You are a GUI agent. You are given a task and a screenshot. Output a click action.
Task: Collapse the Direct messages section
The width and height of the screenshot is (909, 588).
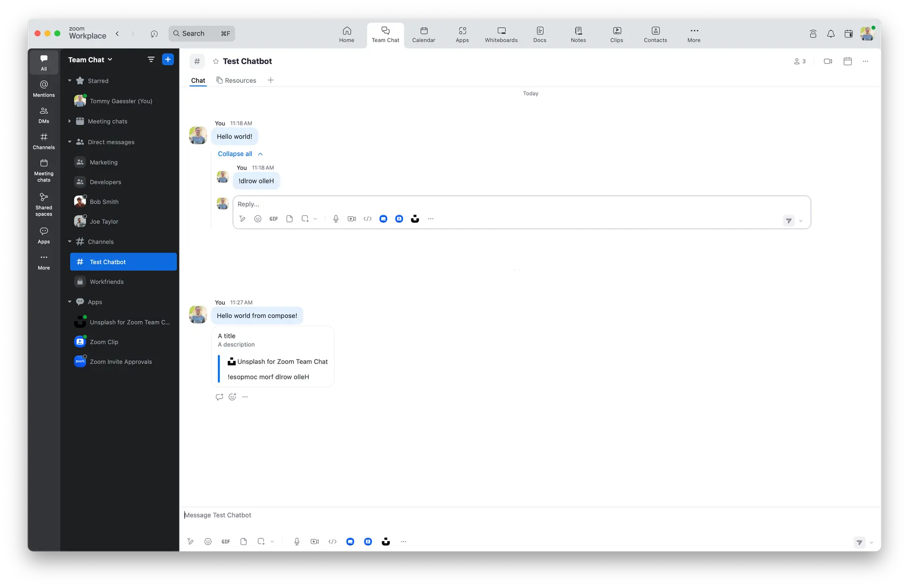[69, 142]
